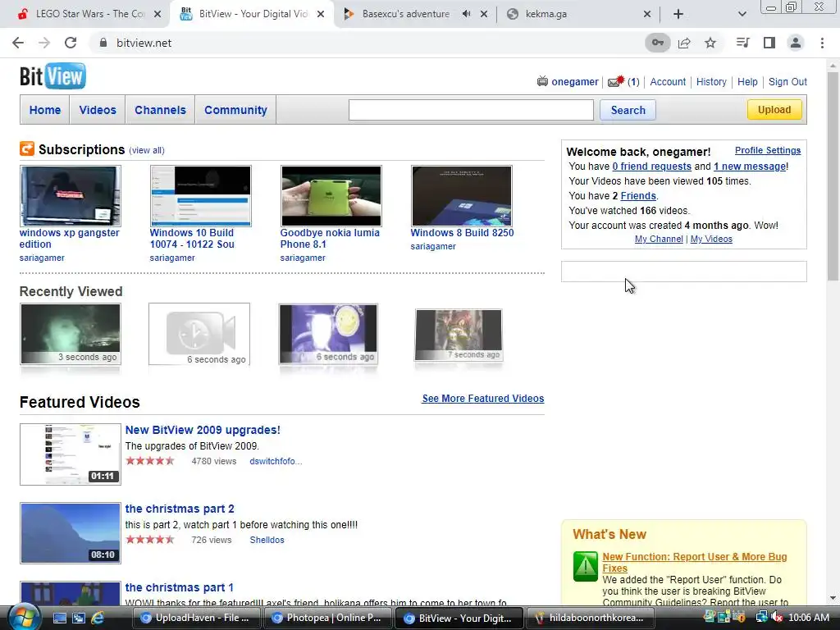Open the My Channel link
The width and height of the screenshot is (840, 630).
click(659, 239)
